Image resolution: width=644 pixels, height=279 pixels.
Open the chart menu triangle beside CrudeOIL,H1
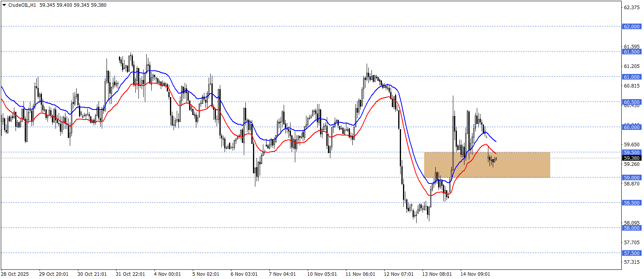pos(4,5)
